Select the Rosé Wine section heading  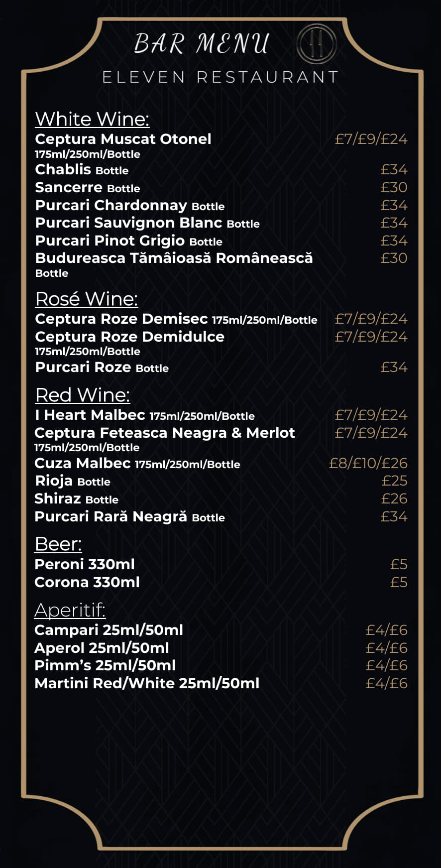click(x=87, y=299)
